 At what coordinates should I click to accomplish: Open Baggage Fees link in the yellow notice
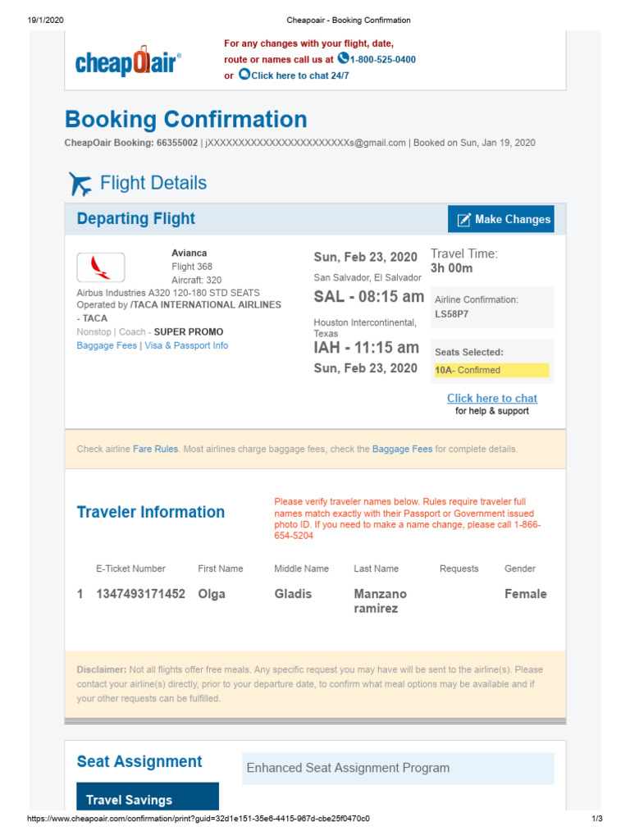tap(402, 450)
